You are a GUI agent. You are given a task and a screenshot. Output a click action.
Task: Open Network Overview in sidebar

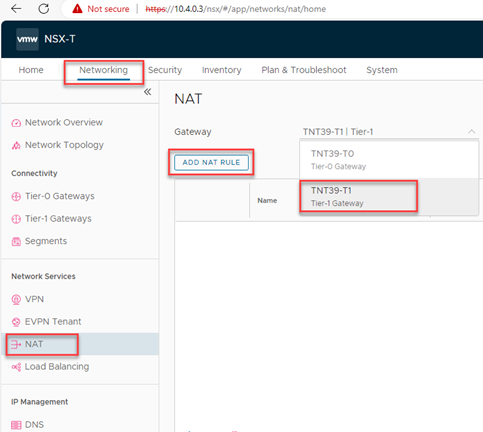click(x=64, y=123)
